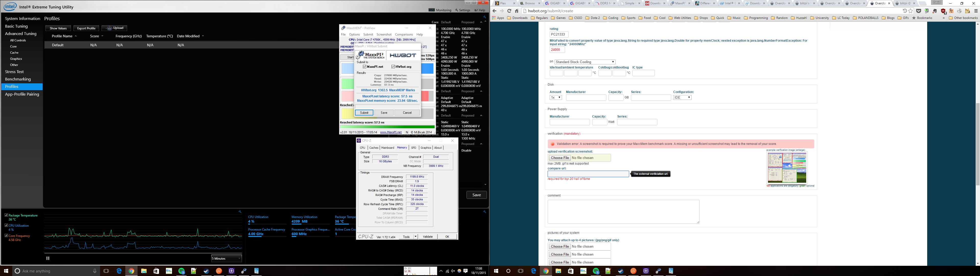
Task: Toggle MaxxPI.net submit checkbox
Action: tap(364, 67)
